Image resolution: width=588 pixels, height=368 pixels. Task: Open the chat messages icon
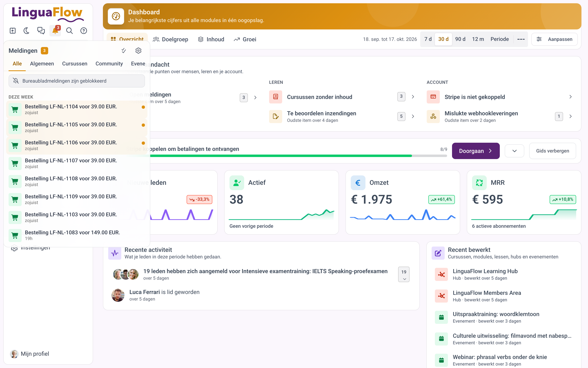point(41,31)
